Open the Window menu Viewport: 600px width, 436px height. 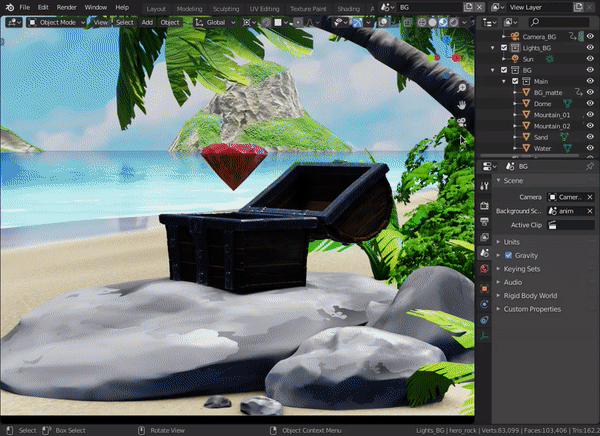tap(96, 7)
